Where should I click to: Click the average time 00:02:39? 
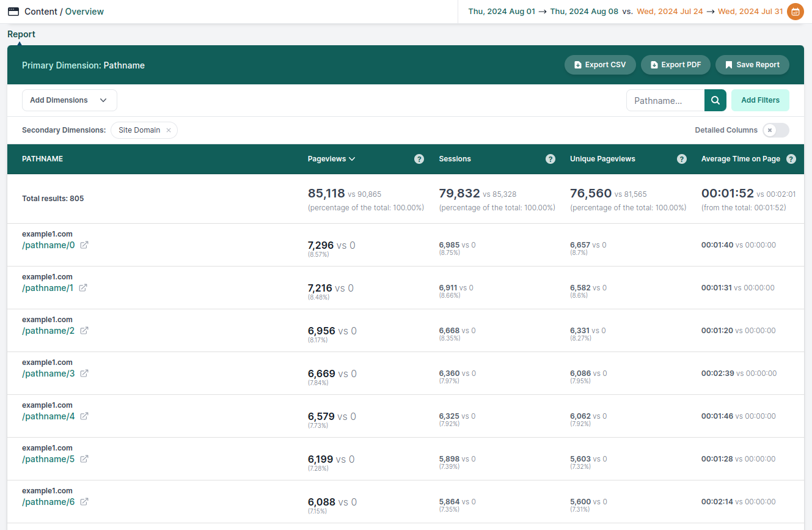(x=718, y=374)
